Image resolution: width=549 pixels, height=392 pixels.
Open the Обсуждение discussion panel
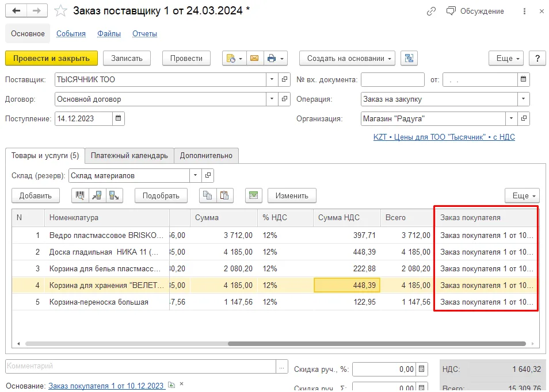coord(475,11)
